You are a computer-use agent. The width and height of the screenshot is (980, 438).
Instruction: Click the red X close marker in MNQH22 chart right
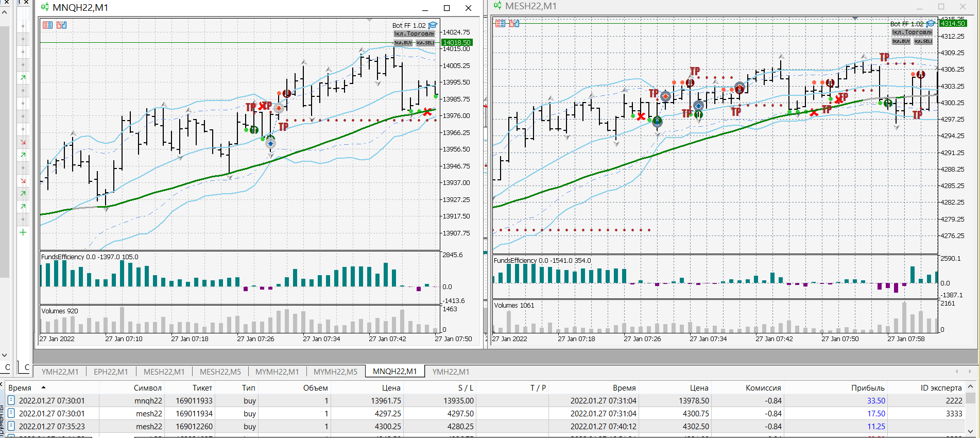click(x=427, y=112)
